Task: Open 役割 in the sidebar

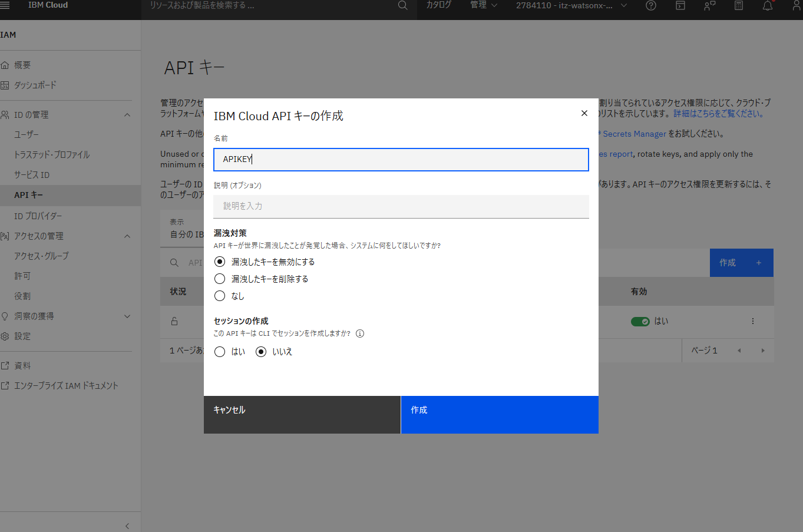Action: pyautogui.click(x=22, y=296)
